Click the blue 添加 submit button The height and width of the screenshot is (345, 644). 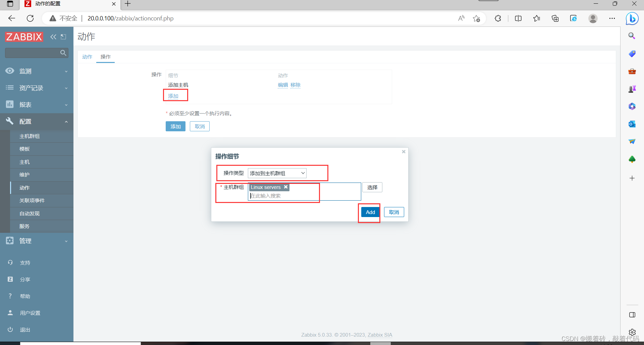pyautogui.click(x=175, y=126)
